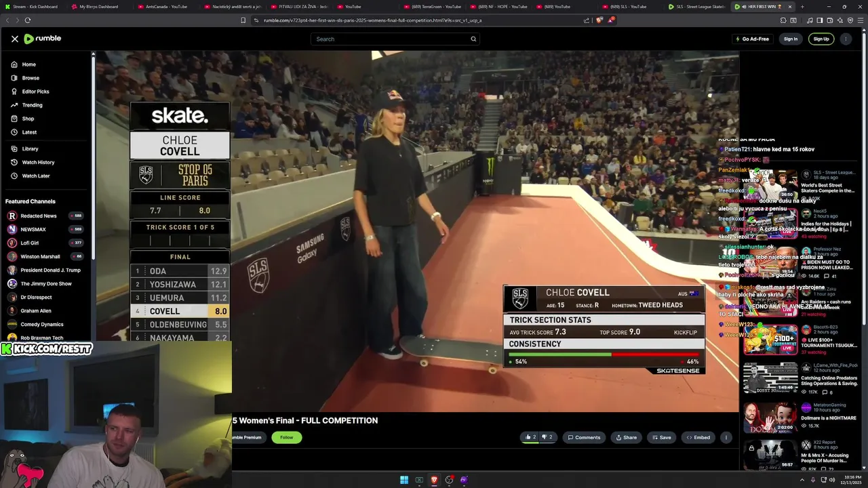Click the bookmark icon in the address bar

click(243, 20)
